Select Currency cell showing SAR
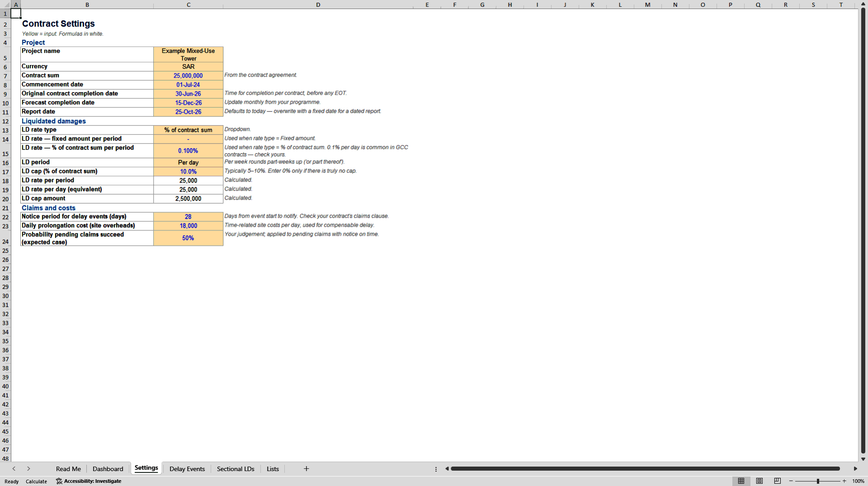Screen dimensions: 868x486 (x=188, y=67)
